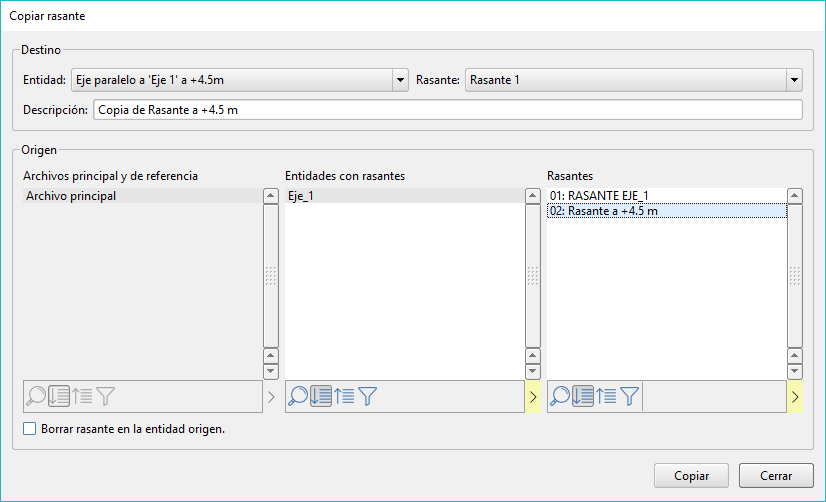The height and width of the screenshot is (502, 826).
Task: Select '01: RASANTE EJE_1' in Rasantes list
Action: (x=599, y=196)
